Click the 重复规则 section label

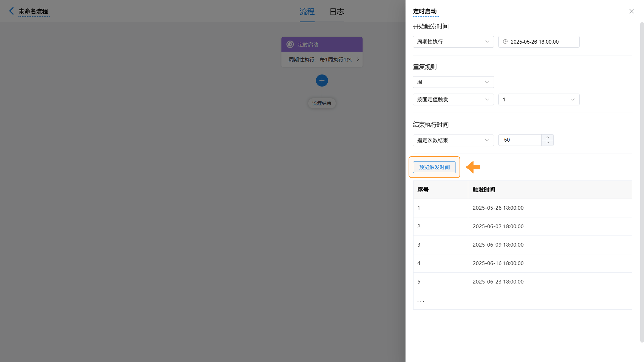[425, 67]
